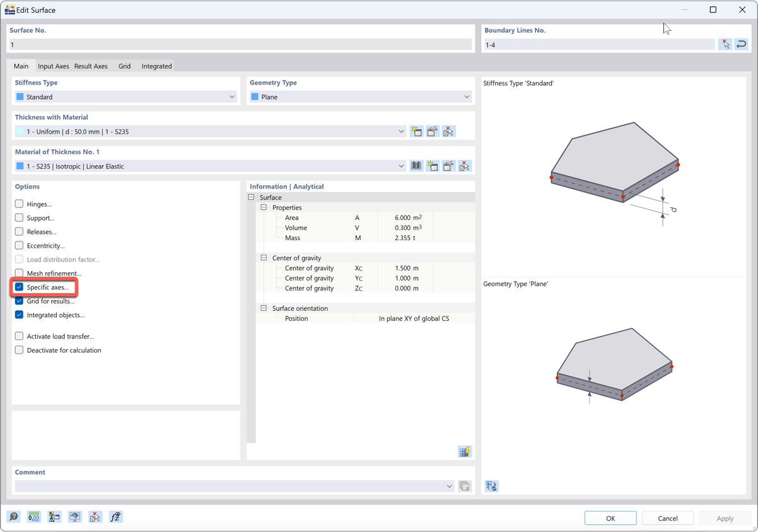Click the view toggle icon below preview graphics
This screenshot has width=758, height=532.
[491, 486]
